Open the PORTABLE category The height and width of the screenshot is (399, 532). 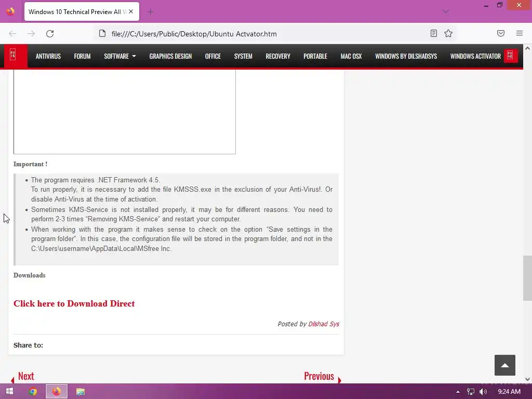[315, 56]
